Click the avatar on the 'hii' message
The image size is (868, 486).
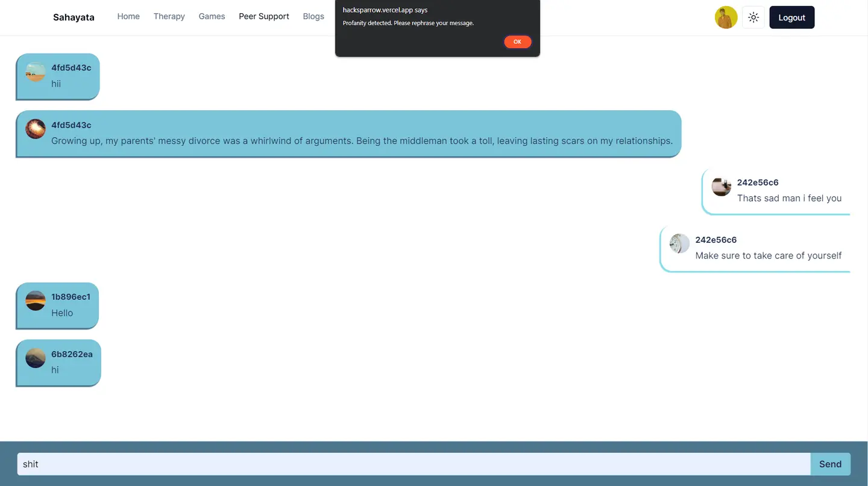(x=36, y=72)
